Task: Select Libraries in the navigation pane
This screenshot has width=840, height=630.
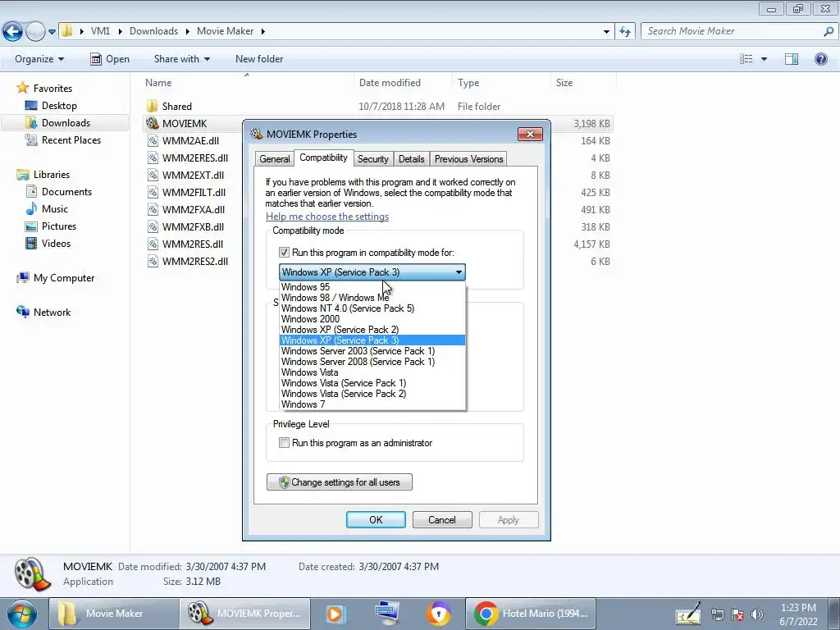Action: click(52, 175)
